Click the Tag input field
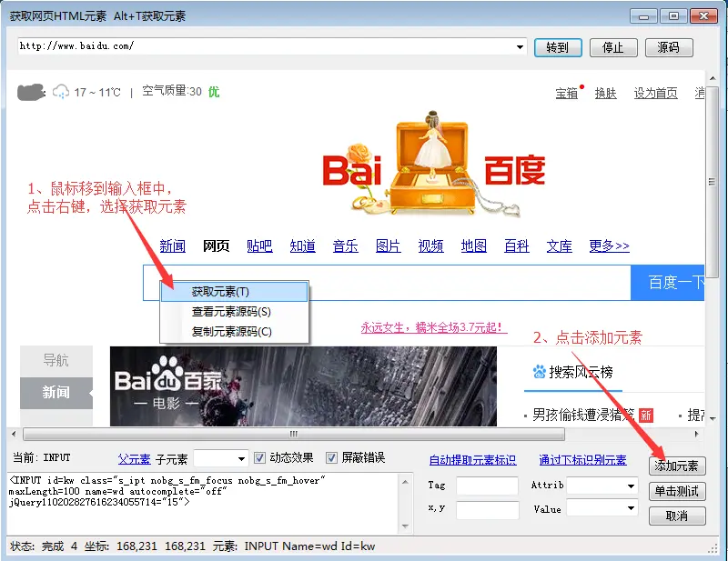Image resolution: width=728 pixels, height=561 pixels. point(487,486)
